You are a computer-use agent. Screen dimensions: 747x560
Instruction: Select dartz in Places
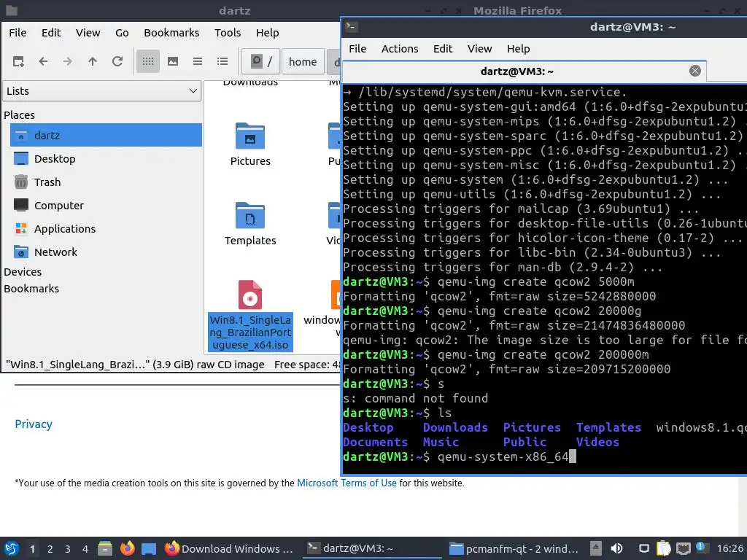106,135
